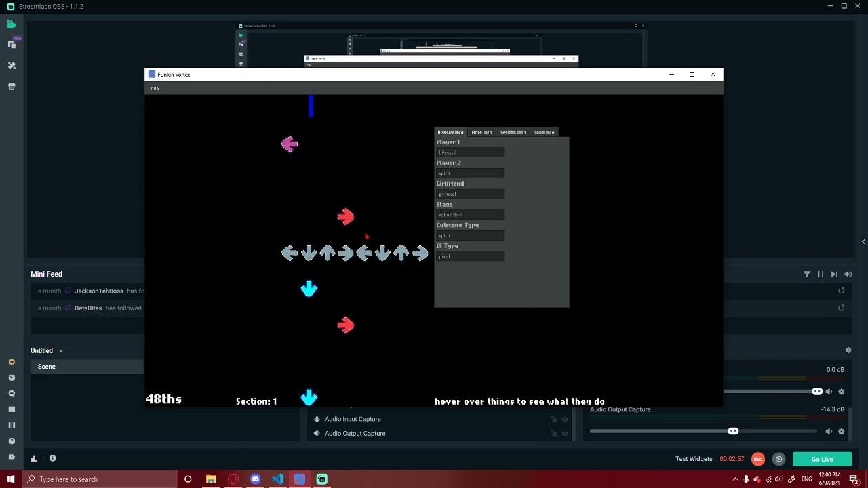This screenshot has height=488, width=868.
Task: Expand the Untitled scene collection dropdown
Action: 60,351
